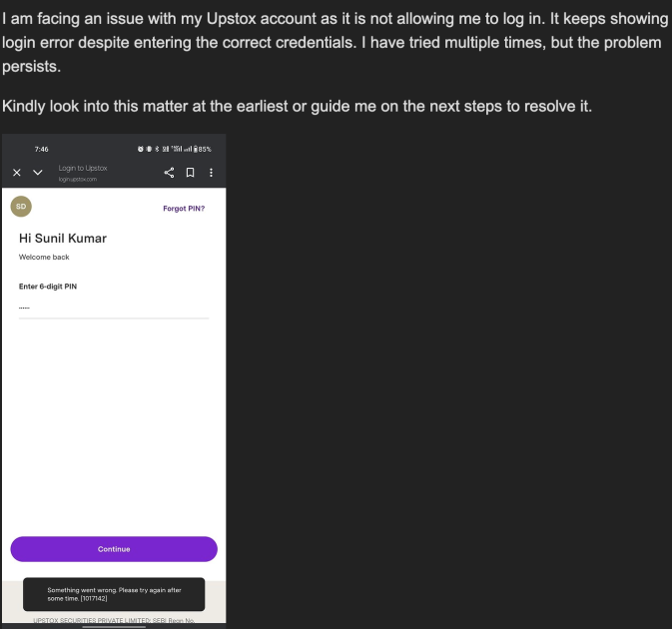Bookmark the Upstox login page
The width and height of the screenshot is (672, 629).
pyautogui.click(x=190, y=173)
